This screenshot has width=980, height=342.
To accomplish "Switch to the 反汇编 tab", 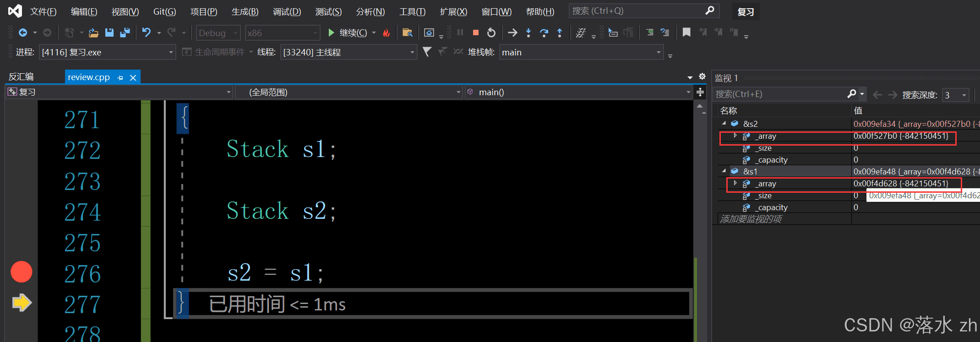I will pos(21,77).
